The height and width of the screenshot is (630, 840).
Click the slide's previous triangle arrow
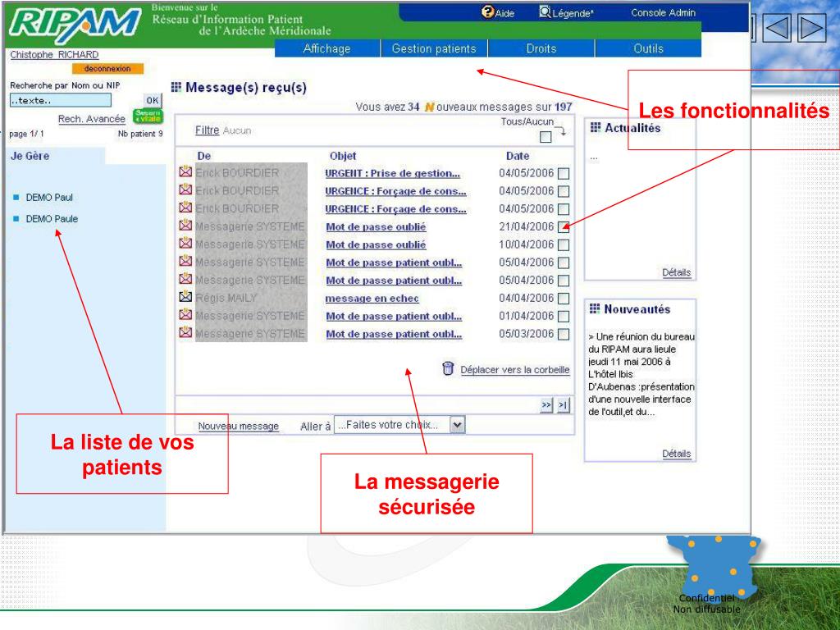777,28
